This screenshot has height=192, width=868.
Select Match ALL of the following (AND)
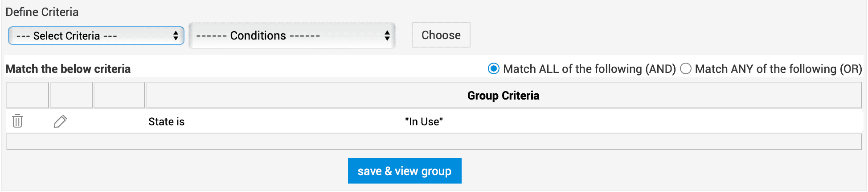coord(493,69)
